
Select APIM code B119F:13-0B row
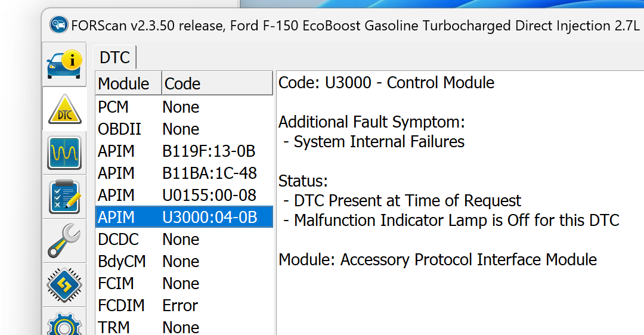tap(184, 151)
